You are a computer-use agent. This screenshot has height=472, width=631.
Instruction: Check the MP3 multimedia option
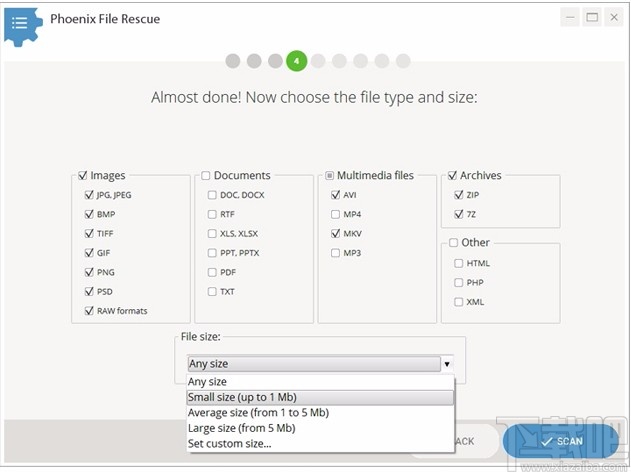pos(335,253)
